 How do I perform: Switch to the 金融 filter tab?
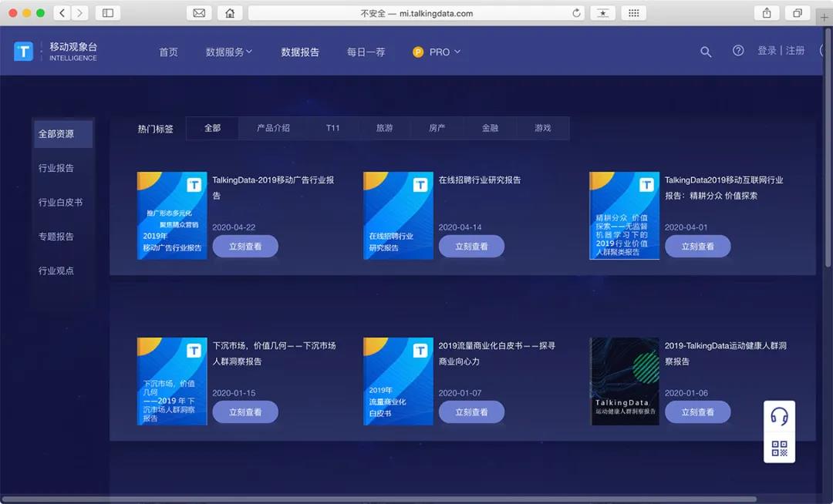(x=491, y=128)
